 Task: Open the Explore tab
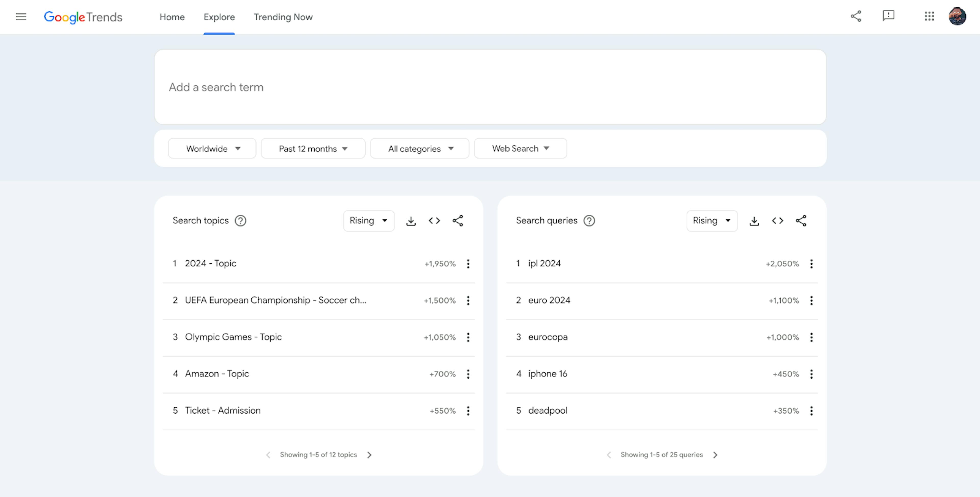point(219,17)
